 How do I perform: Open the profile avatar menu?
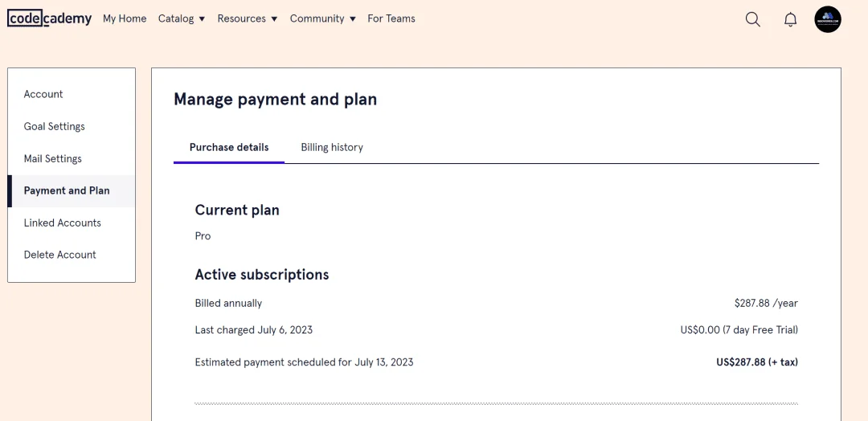coord(828,19)
